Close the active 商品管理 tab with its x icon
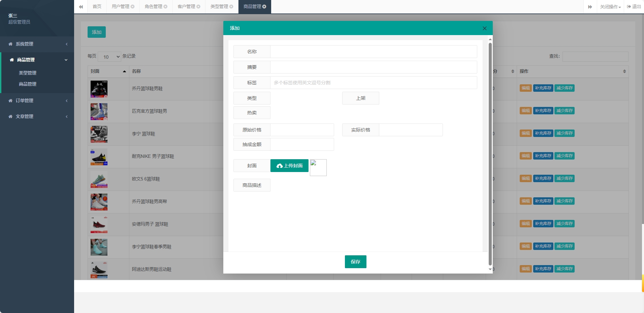 coord(264,7)
